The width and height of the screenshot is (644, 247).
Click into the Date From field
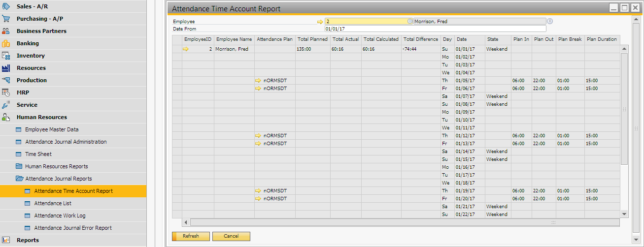coord(435,29)
